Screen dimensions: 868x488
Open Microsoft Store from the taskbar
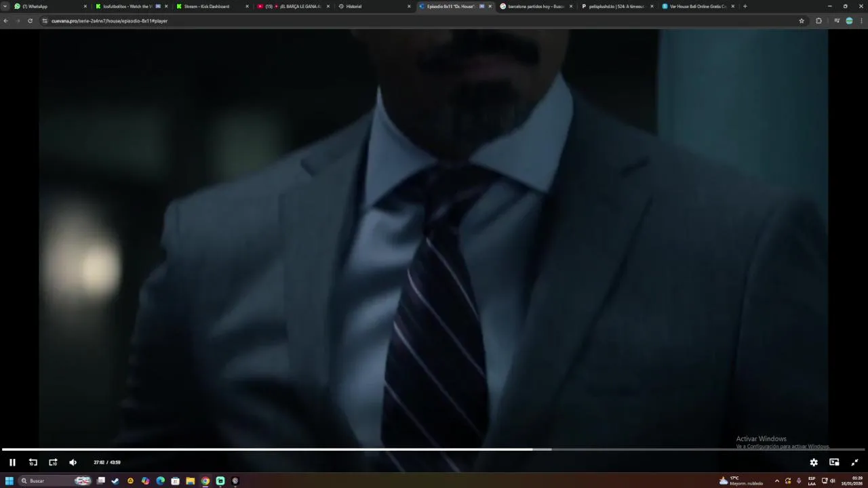tap(175, 481)
